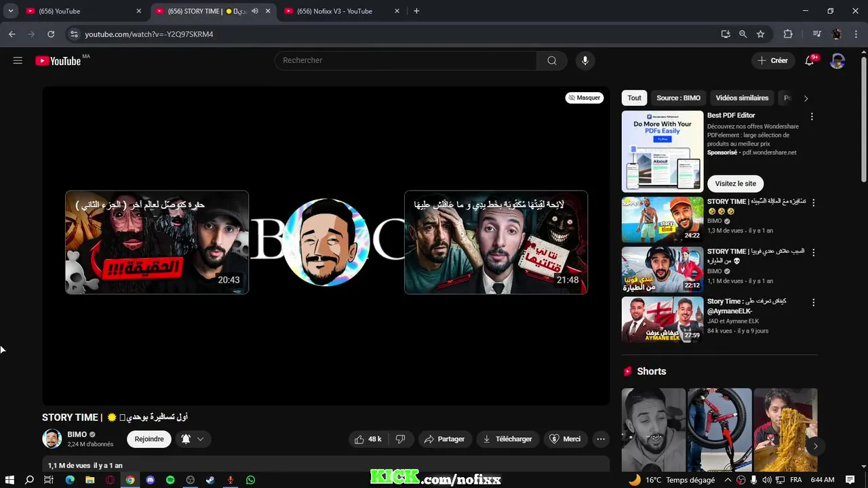The height and width of the screenshot is (488, 868).
Task: Open Chrome extensions puzzle icon
Action: [x=788, y=34]
